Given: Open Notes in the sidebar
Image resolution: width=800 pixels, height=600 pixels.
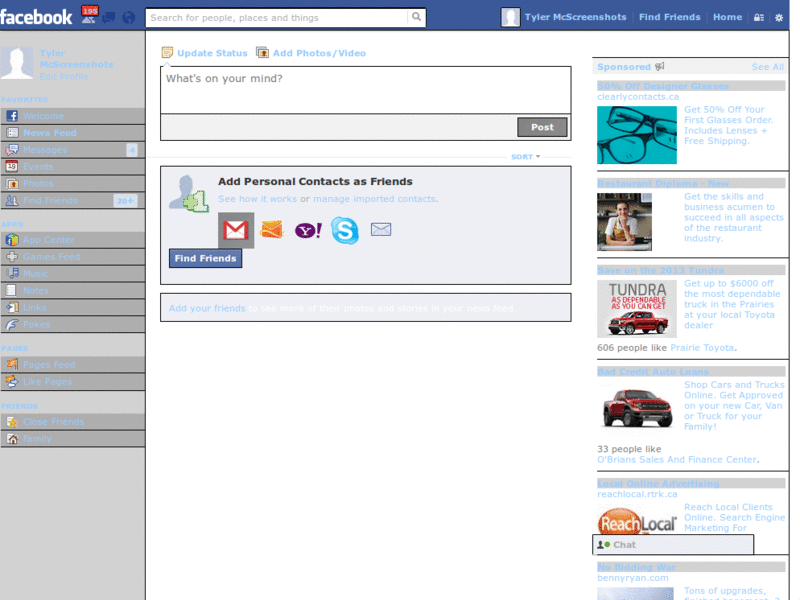Looking at the screenshot, I should [72, 290].
